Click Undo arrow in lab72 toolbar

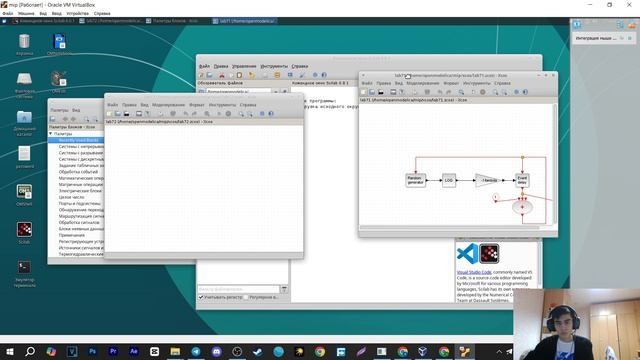(x=186, y=114)
